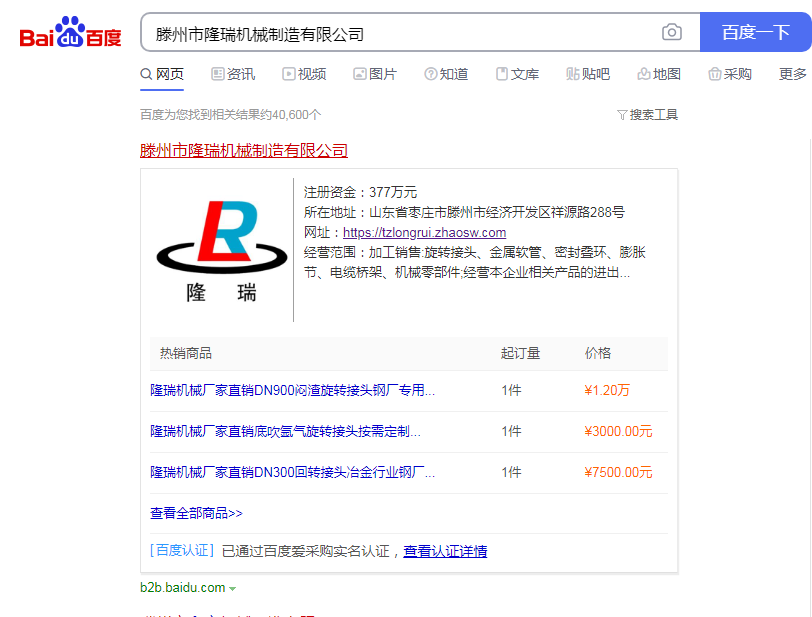Click the 百度认证 label

[x=182, y=551]
